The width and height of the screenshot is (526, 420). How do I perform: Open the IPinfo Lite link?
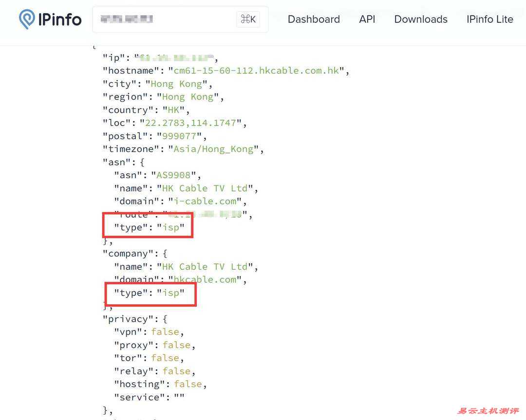489,19
